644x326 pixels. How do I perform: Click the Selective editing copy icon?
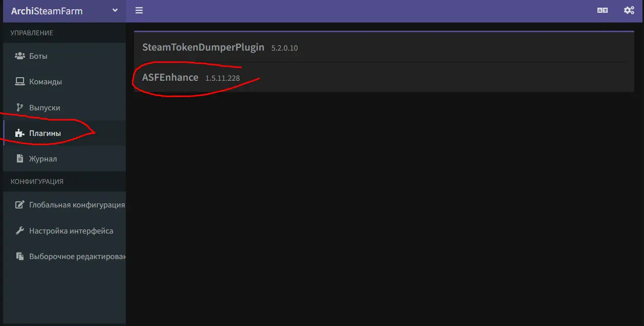pos(19,257)
